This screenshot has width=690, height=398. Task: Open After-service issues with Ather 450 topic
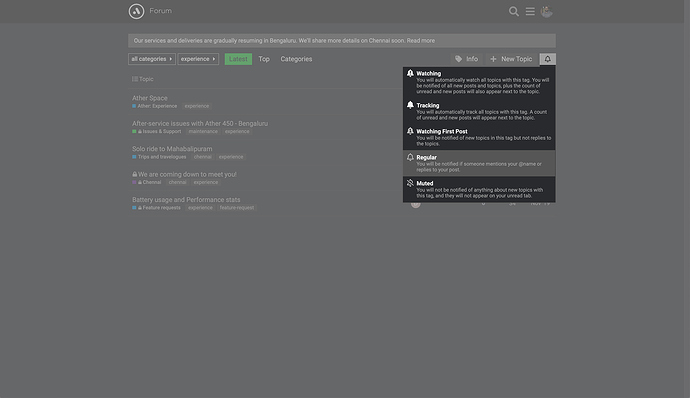click(x=200, y=124)
